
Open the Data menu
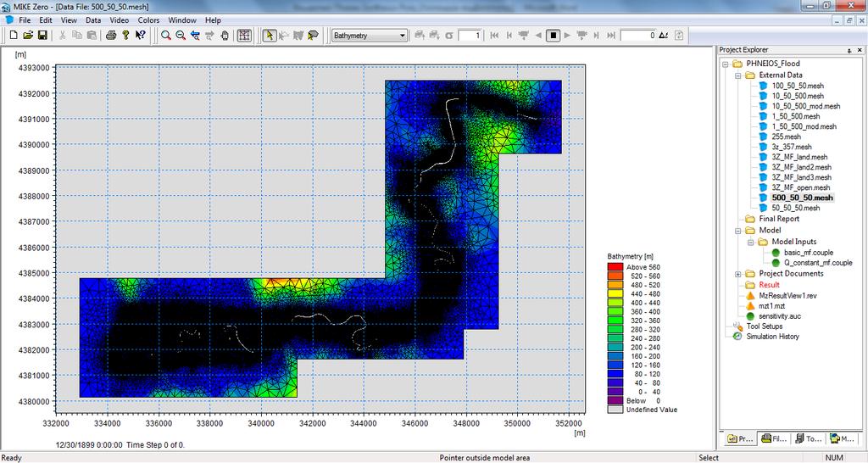93,20
